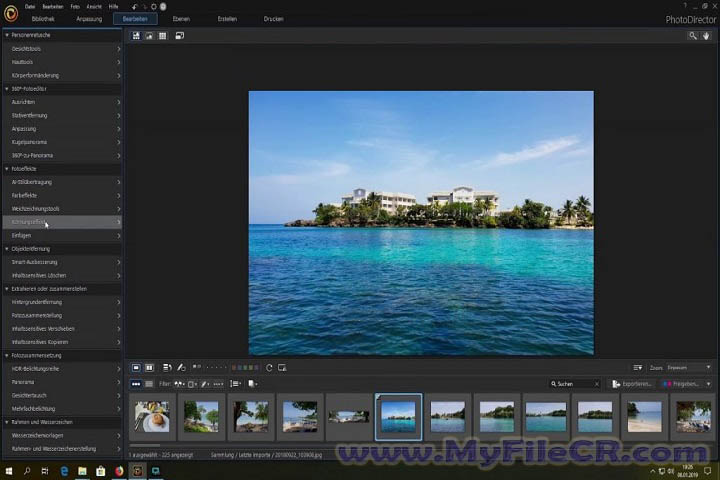
Task: Collapse the Rahmen und Wasserzeichen section
Action: point(6,422)
